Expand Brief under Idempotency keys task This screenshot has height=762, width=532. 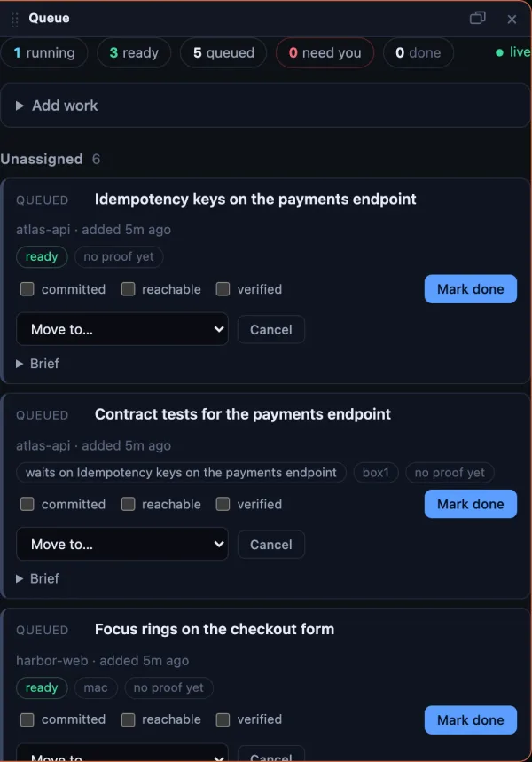coord(37,364)
